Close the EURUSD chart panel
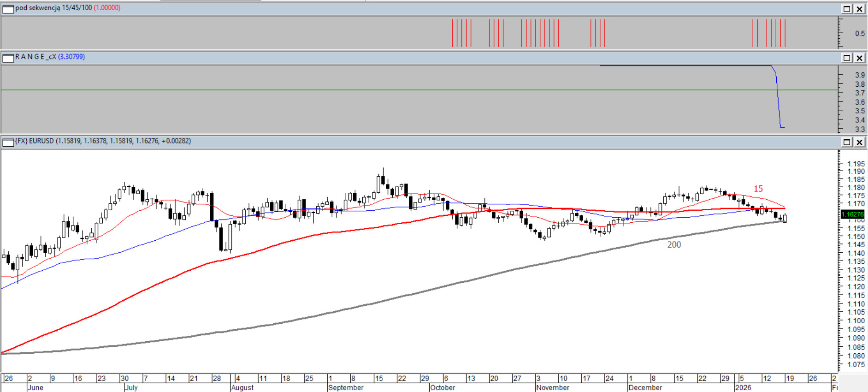 click(860, 142)
